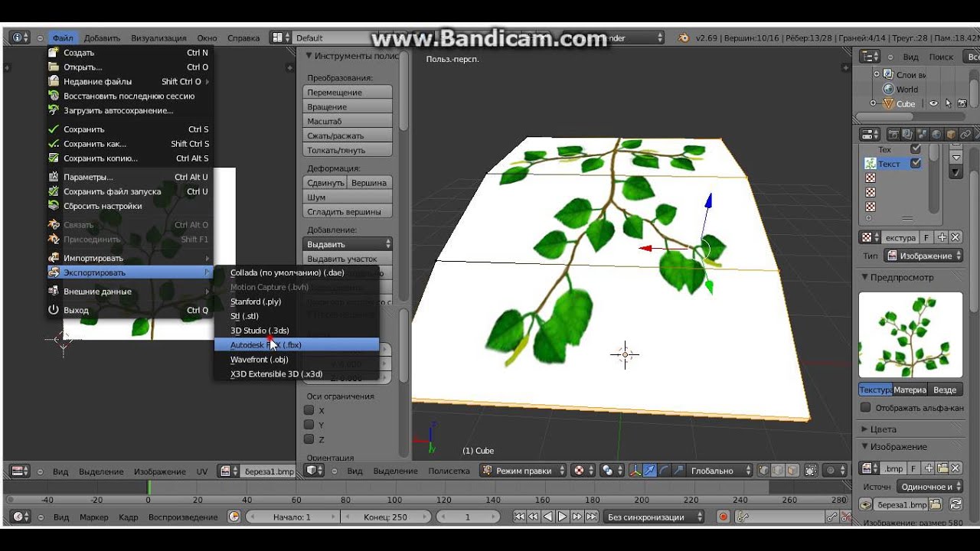
Task: Click Выход menu entry
Action: click(129, 310)
